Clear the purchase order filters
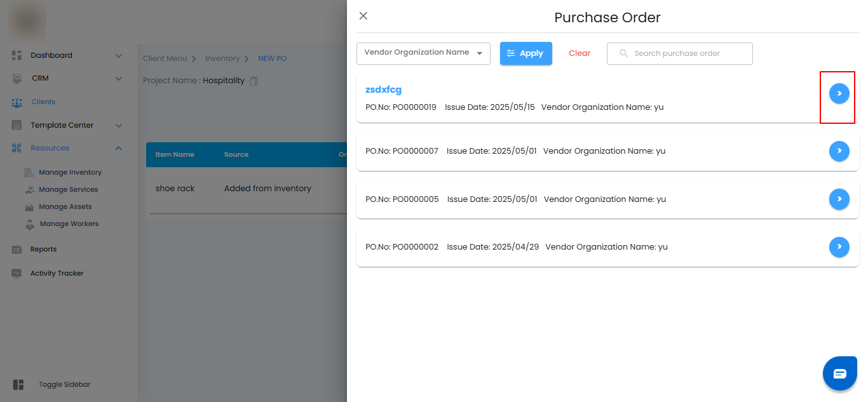The width and height of the screenshot is (868, 402). pos(580,53)
